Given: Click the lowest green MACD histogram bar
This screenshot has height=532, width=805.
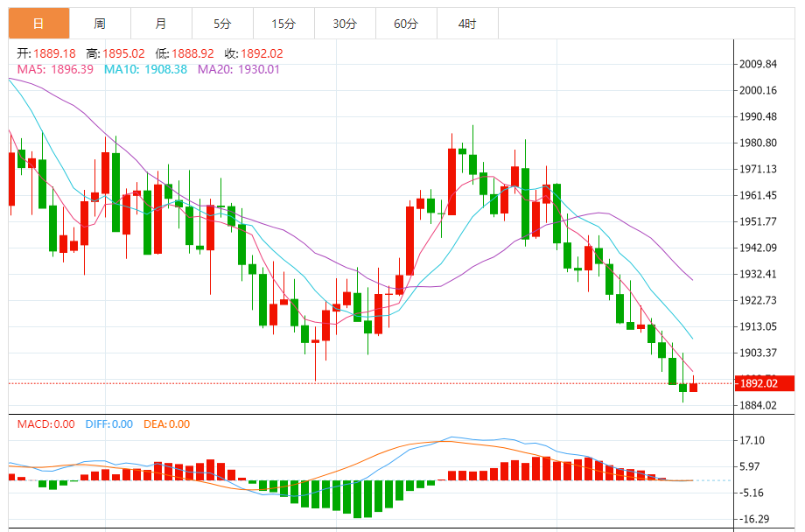Looking at the screenshot, I should (358, 499).
